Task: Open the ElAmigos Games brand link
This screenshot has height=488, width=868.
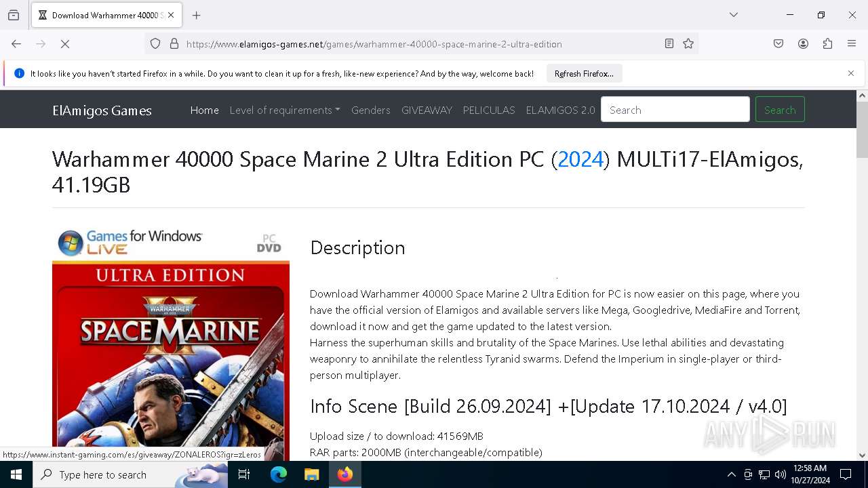Action: [x=102, y=110]
